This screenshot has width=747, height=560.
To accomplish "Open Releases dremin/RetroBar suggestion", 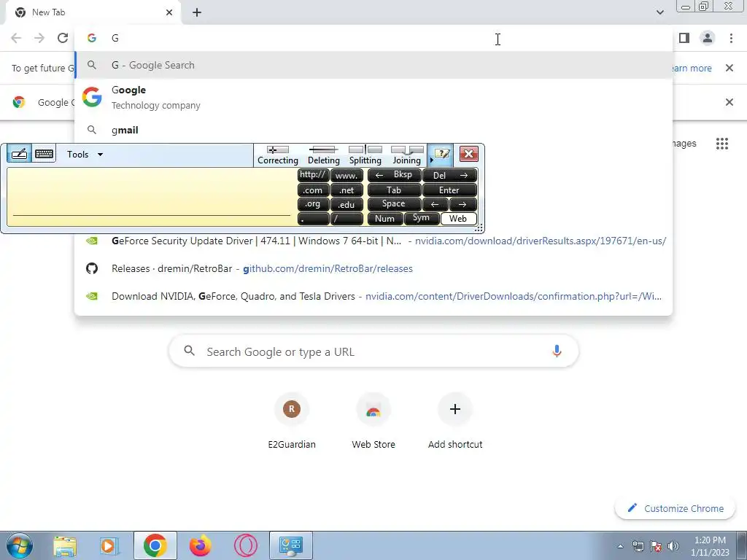I will click(x=373, y=268).
